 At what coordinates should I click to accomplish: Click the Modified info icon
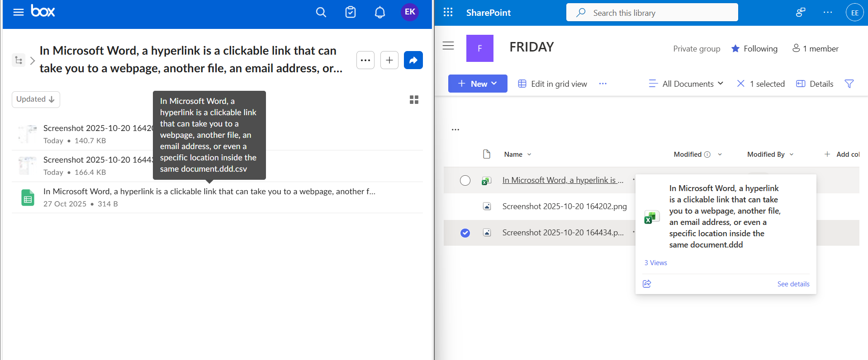pyautogui.click(x=707, y=154)
